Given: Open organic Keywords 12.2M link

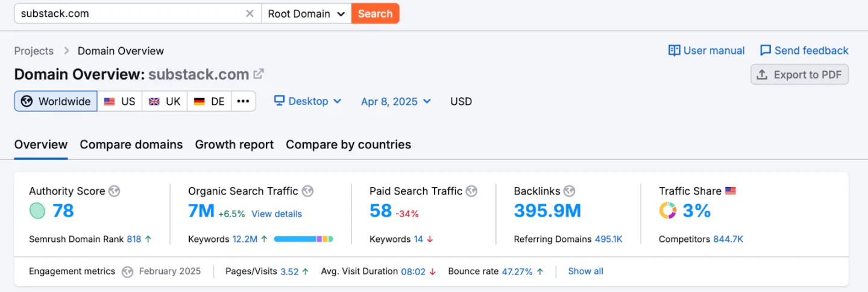Looking at the screenshot, I should point(245,239).
